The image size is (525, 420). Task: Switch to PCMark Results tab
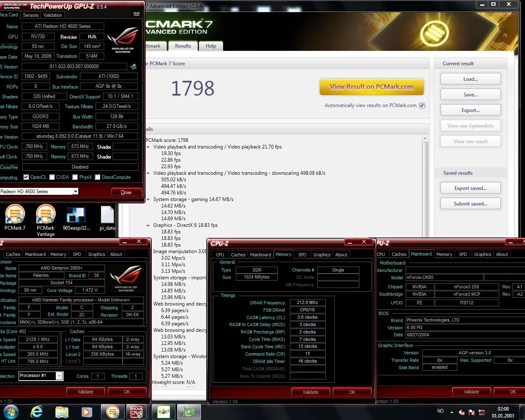coord(183,46)
